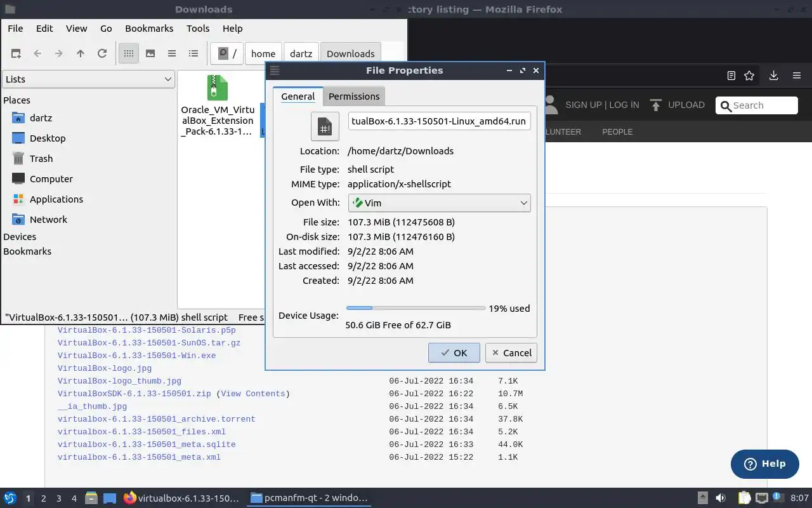Open VirtualBox-6.1.33-150501-Win.exe link
This screenshot has height=508, width=812.
[x=136, y=356]
